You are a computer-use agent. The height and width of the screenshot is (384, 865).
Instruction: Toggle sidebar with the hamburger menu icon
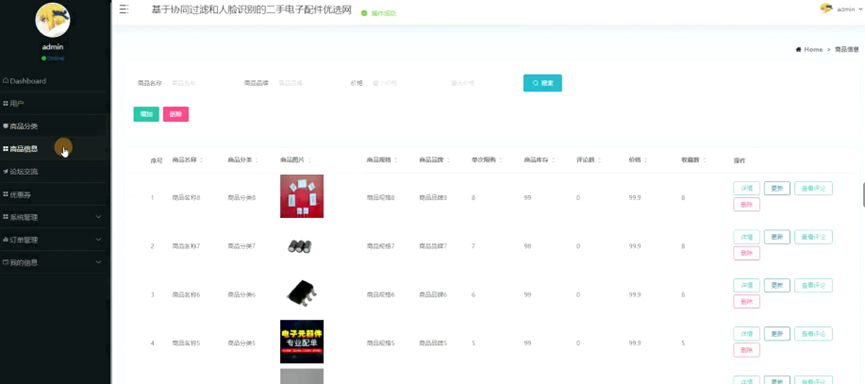point(124,9)
